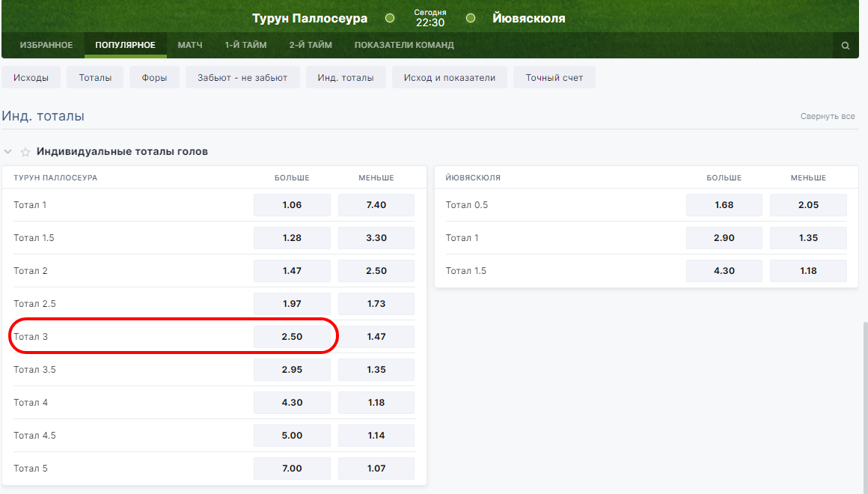Select Йювяскюля Тотал 1.5 меньше 1.18
Screen dimensions: 868x494
point(808,271)
